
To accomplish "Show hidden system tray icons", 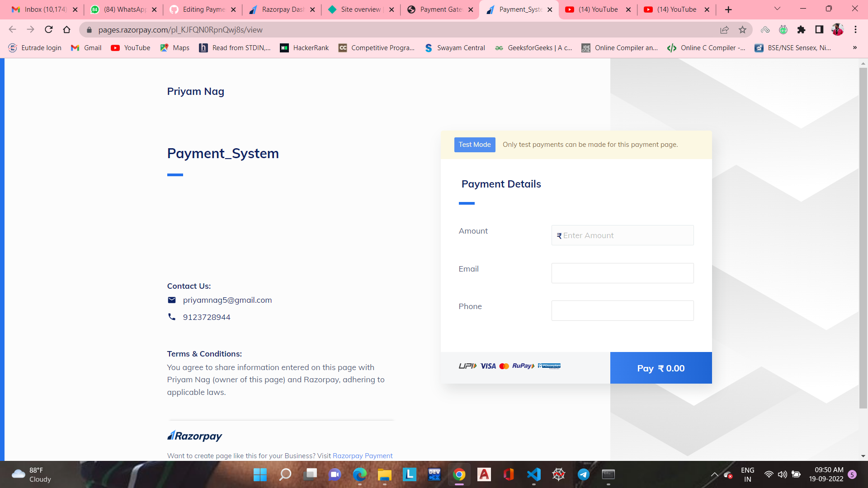I will [714, 475].
